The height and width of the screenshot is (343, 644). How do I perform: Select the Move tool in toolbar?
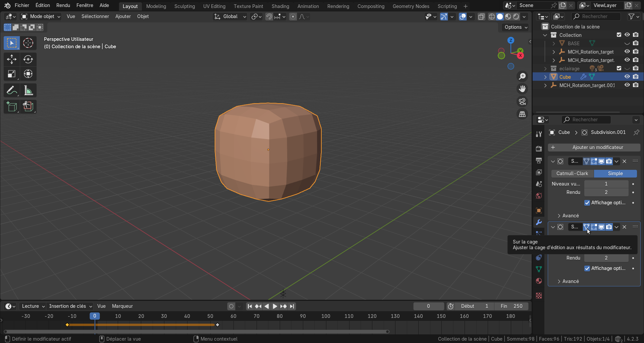[12, 59]
